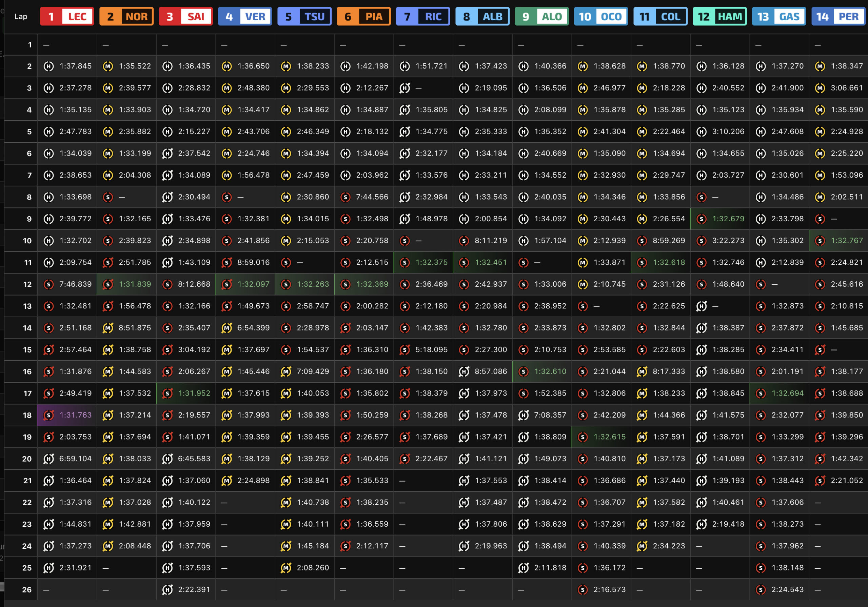Select the lap time 8:11.219

coord(491,240)
